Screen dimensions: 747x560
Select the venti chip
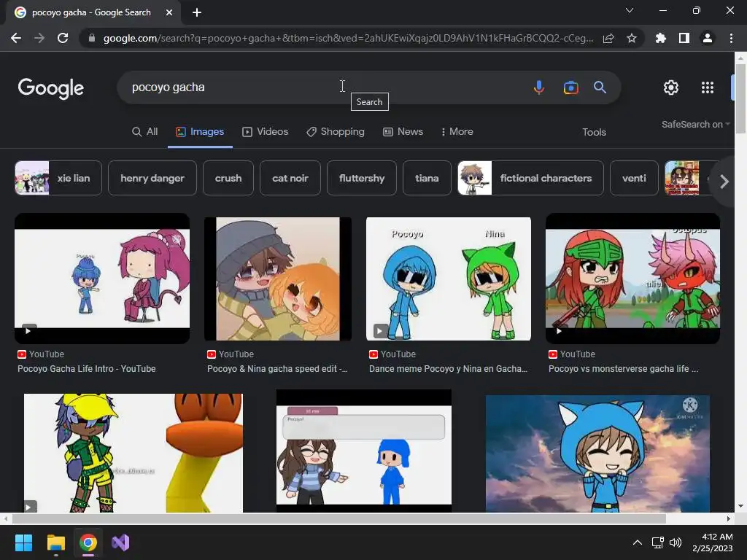coord(634,178)
